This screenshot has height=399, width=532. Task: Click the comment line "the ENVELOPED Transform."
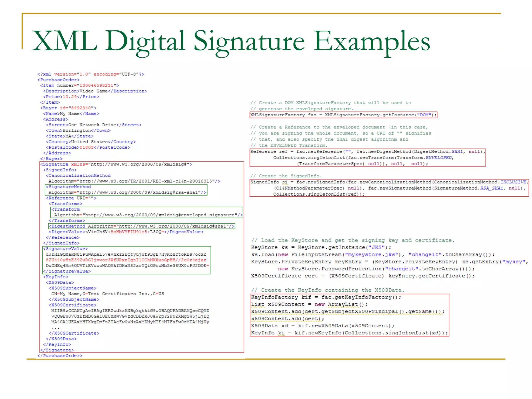(289, 145)
